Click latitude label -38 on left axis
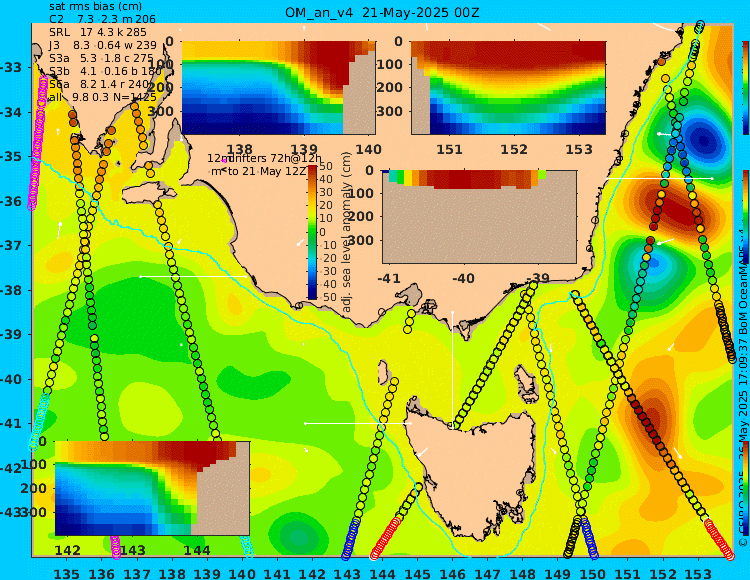This screenshot has height=580, width=750. (x=9, y=290)
